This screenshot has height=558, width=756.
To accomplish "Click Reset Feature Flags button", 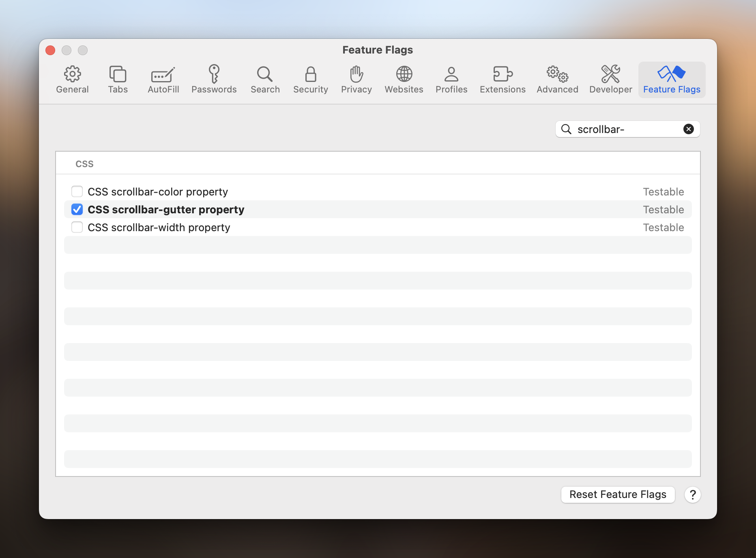I will (617, 494).
